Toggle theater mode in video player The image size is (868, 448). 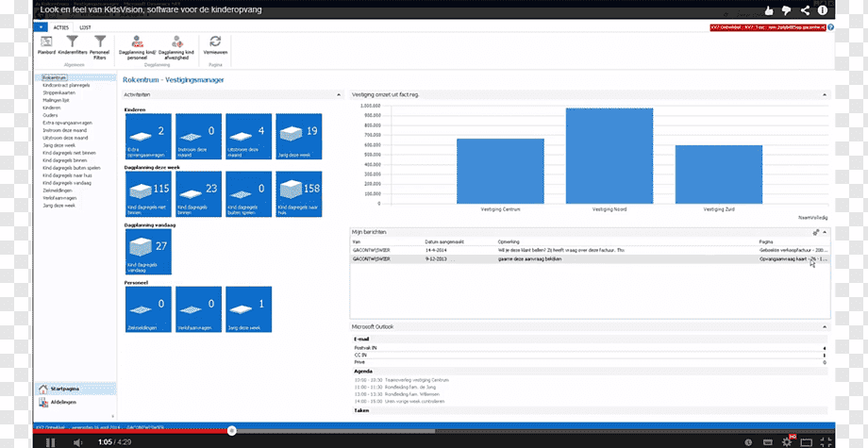click(807, 442)
